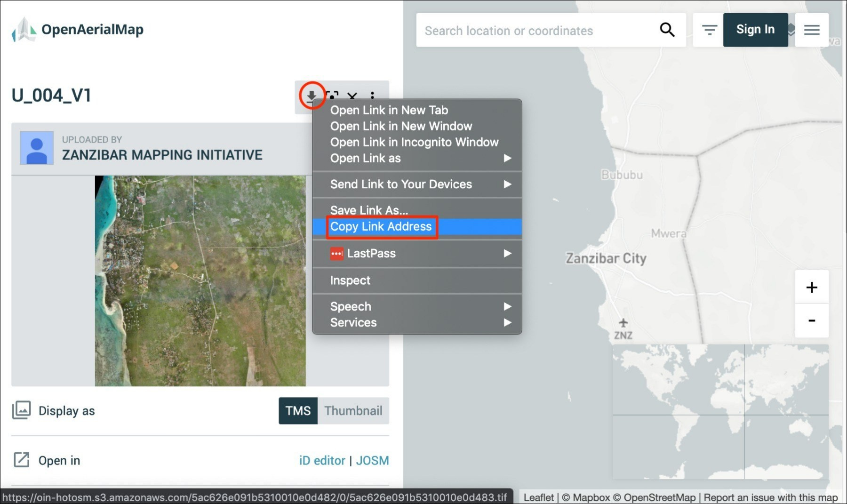This screenshot has width=847, height=504.
Task: Click the X icon to close imagery details
Action: [352, 96]
